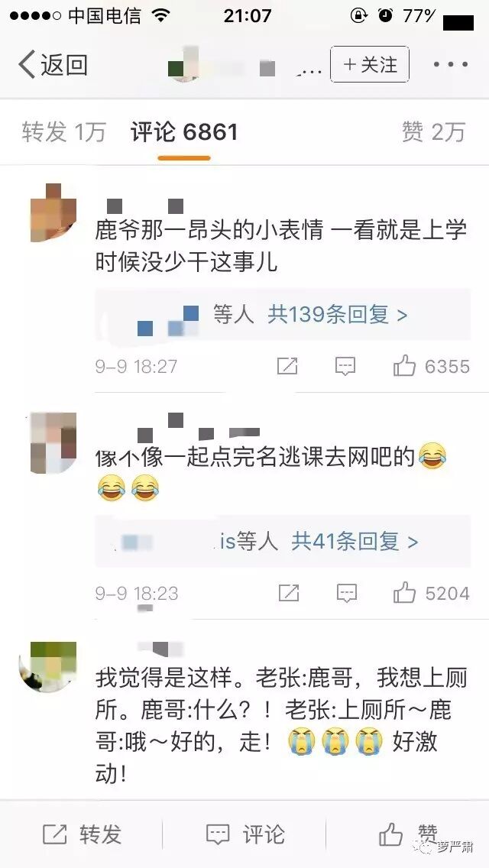Open the three-dots more options menu
Image resolution: width=489 pixels, height=868 pixels.
click(x=450, y=65)
